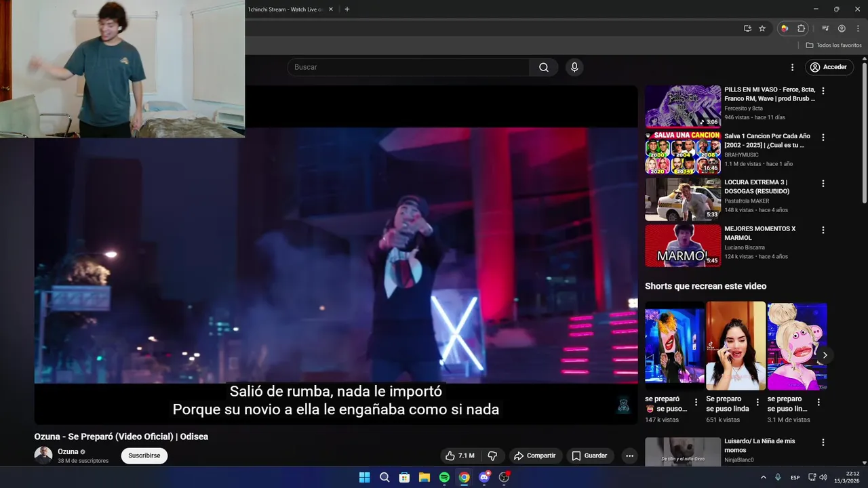This screenshot has height=488, width=868.
Task: Open options for 651 k vistas short
Action: [x=757, y=402]
